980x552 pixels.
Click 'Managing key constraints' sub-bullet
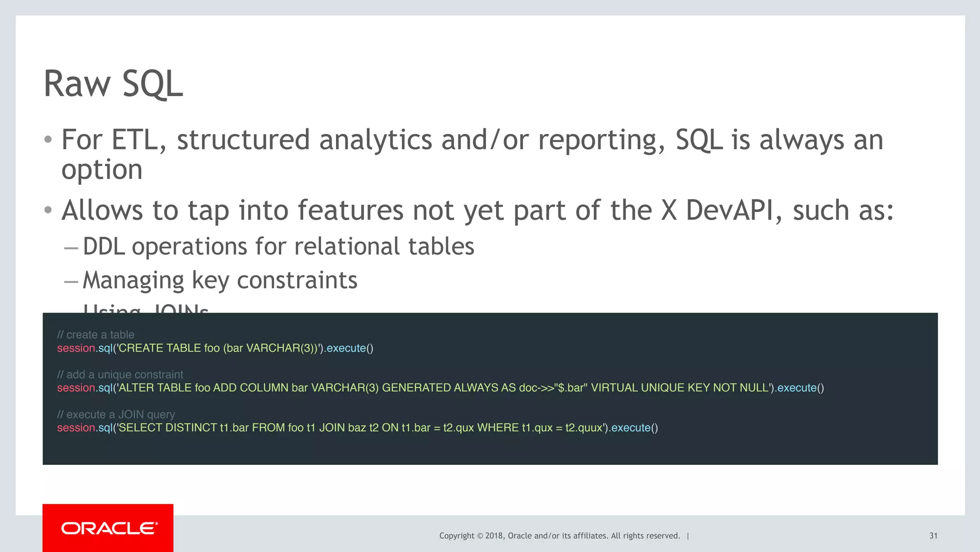pos(220,280)
